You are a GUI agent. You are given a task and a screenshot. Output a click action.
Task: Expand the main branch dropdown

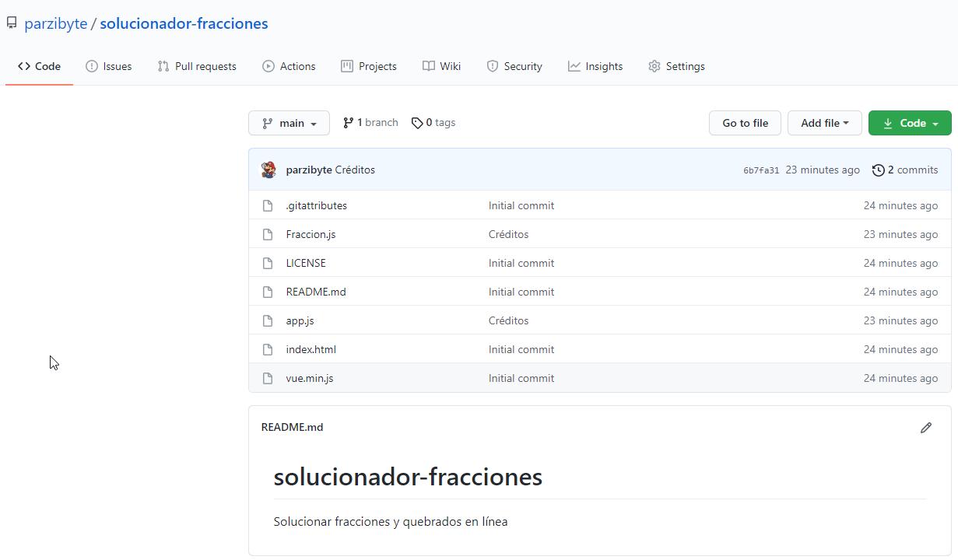tap(289, 123)
